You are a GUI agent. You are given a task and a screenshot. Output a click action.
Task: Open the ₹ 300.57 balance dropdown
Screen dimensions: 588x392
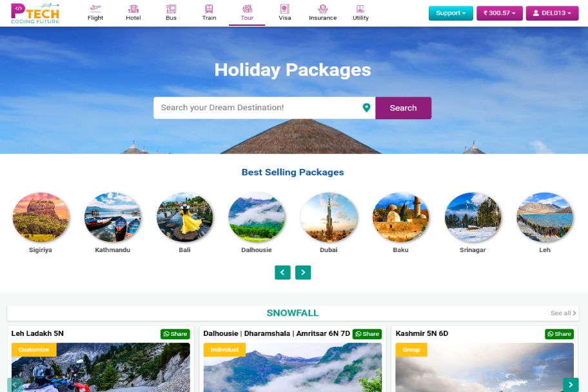[x=500, y=13]
